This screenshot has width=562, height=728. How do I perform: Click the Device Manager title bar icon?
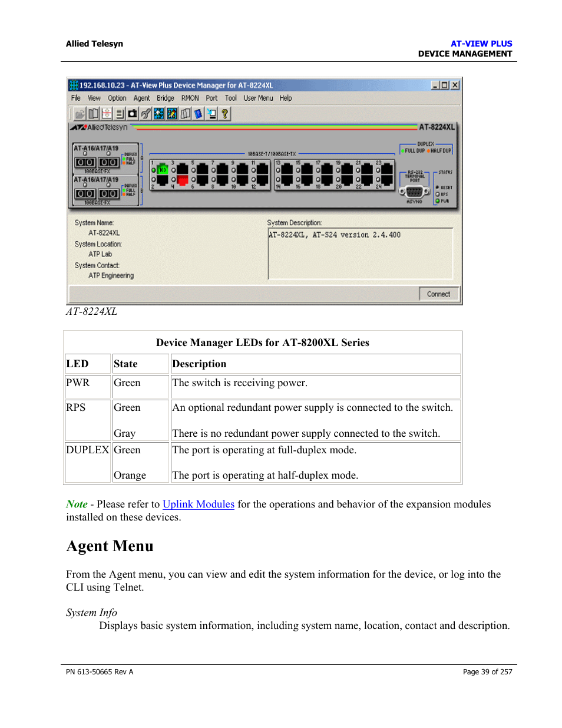74,85
